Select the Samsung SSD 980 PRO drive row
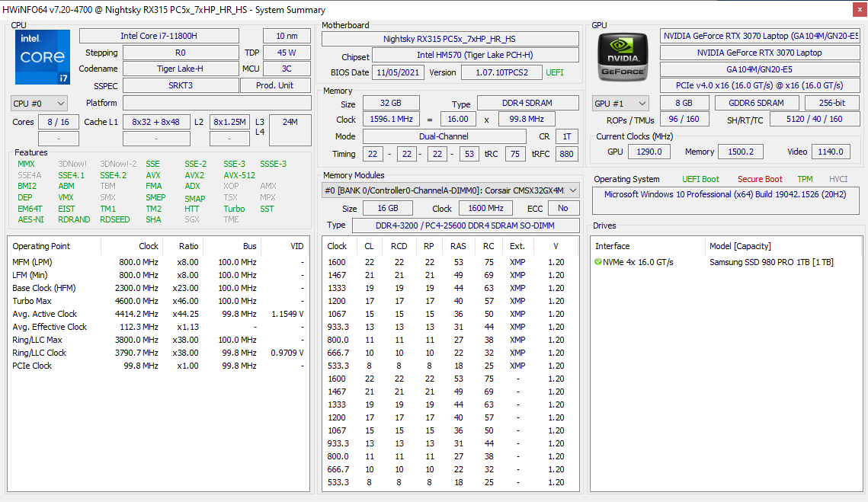Screen dimensions: 868x502 coord(770,262)
